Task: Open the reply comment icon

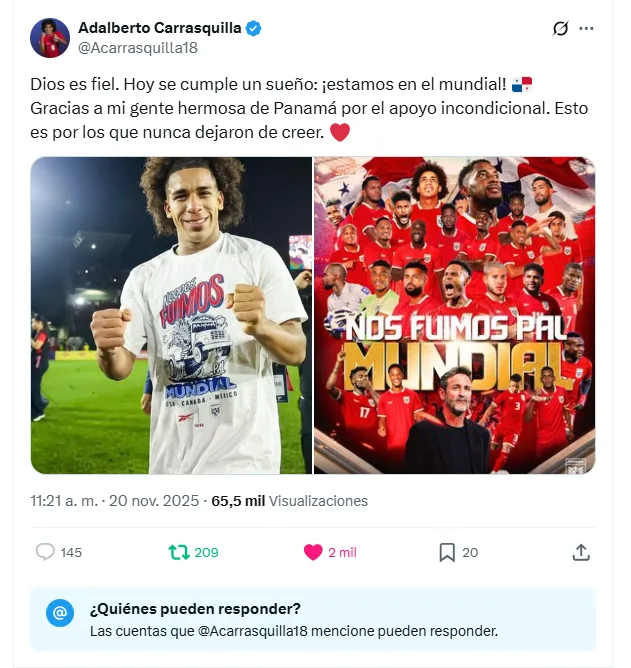Action: pos(45,552)
